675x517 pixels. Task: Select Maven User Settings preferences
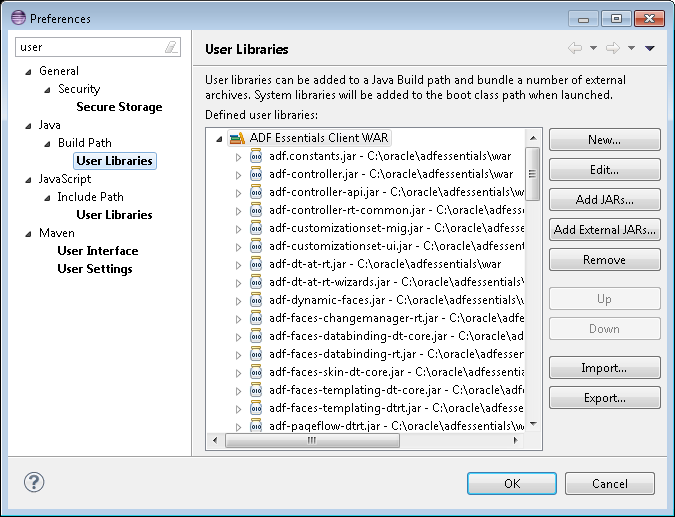(x=95, y=269)
